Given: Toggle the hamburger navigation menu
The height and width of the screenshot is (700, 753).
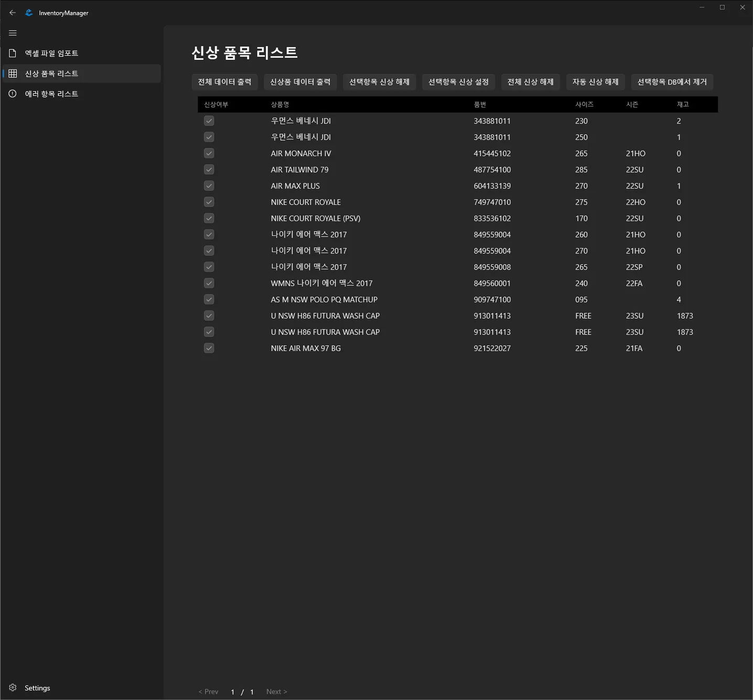Looking at the screenshot, I should [13, 33].
